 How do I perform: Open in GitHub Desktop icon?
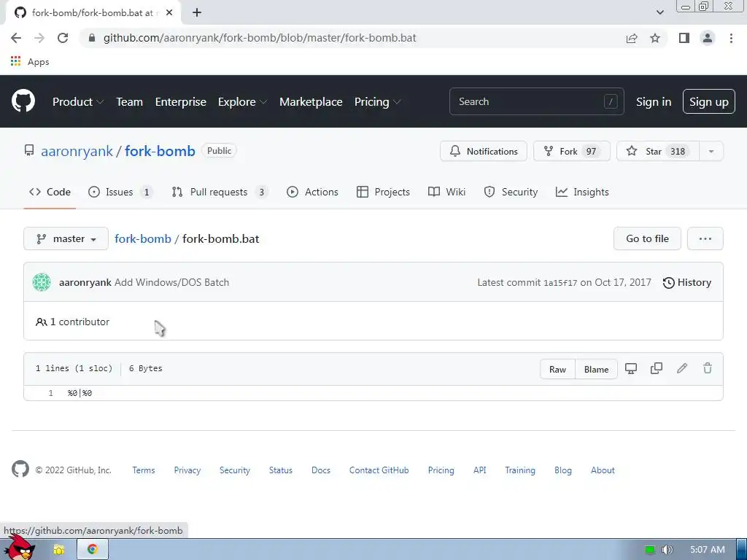tap(631, 368)
